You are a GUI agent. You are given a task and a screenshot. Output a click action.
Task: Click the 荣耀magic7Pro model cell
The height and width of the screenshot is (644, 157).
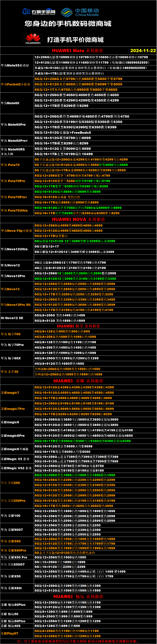(x=17, y=409)
